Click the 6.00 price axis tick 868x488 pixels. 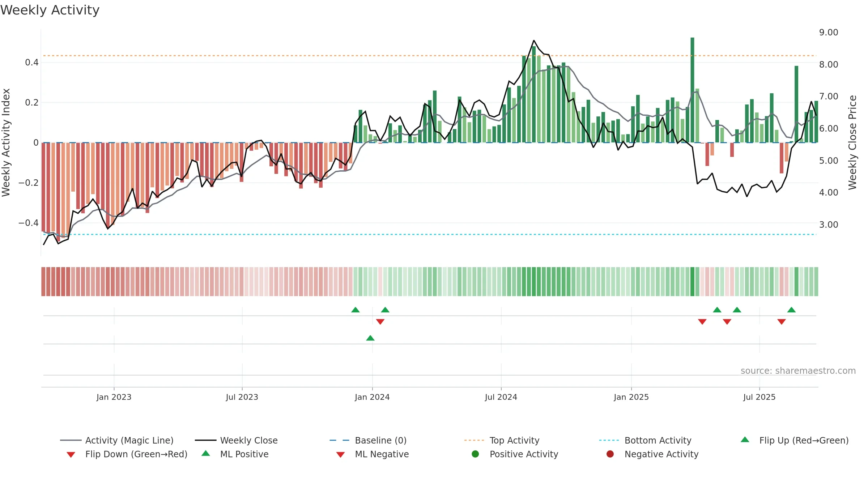(x=829, y=129)
